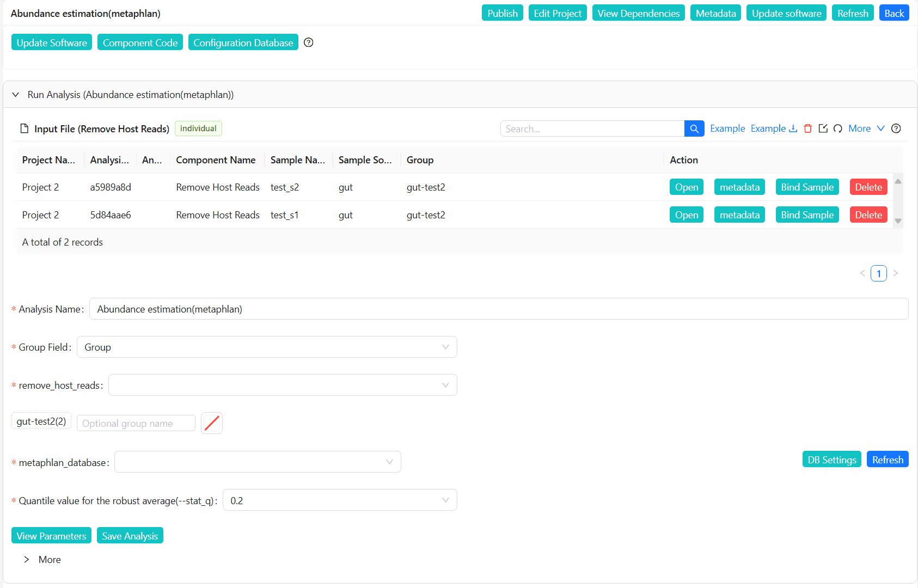This screenshot has height=588, width=918.
Task: Click the Publish button
Action: pos(502,14)
